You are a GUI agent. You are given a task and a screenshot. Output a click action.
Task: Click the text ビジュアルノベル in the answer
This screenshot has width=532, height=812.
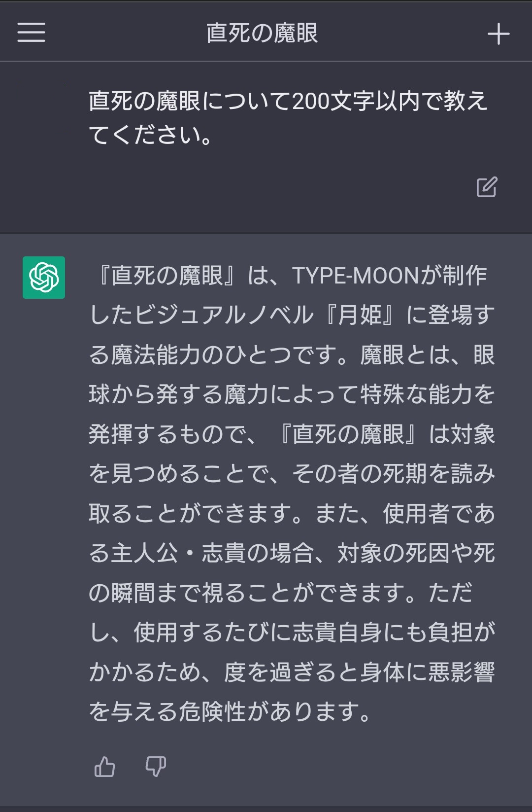click(x=224, y=316)
